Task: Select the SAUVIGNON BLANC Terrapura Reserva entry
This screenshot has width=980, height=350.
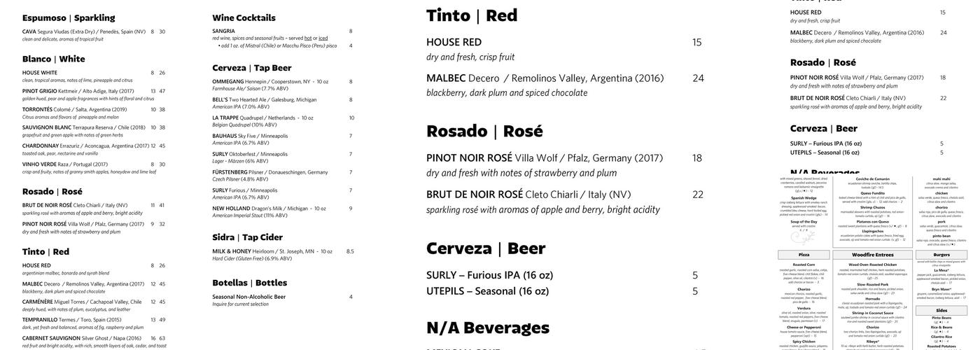Action: (84, 127)
